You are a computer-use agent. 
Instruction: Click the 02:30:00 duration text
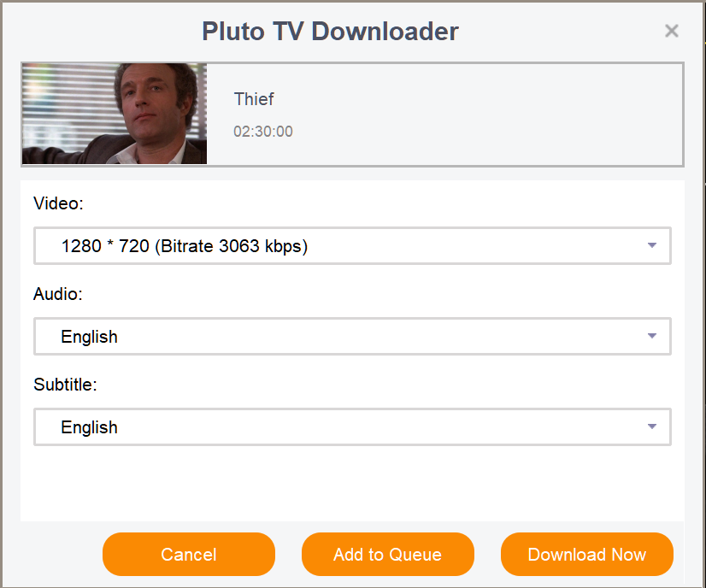tap(263, 132)
